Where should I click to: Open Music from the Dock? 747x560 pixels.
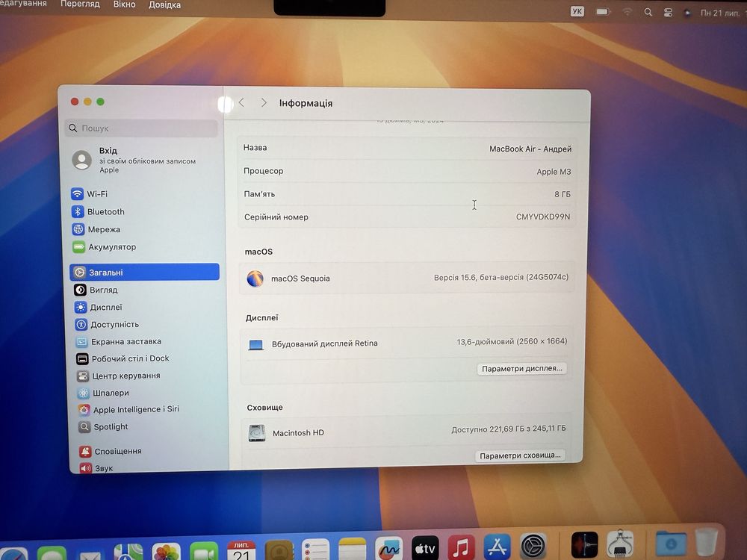pyautogui.click(x=461, y=547)
